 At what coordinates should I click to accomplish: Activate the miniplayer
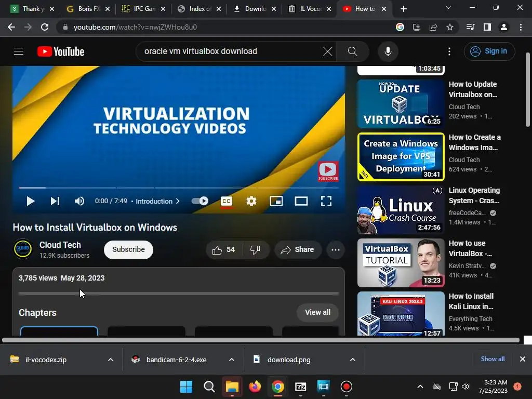pyautogui.click(x=276, y=201)
